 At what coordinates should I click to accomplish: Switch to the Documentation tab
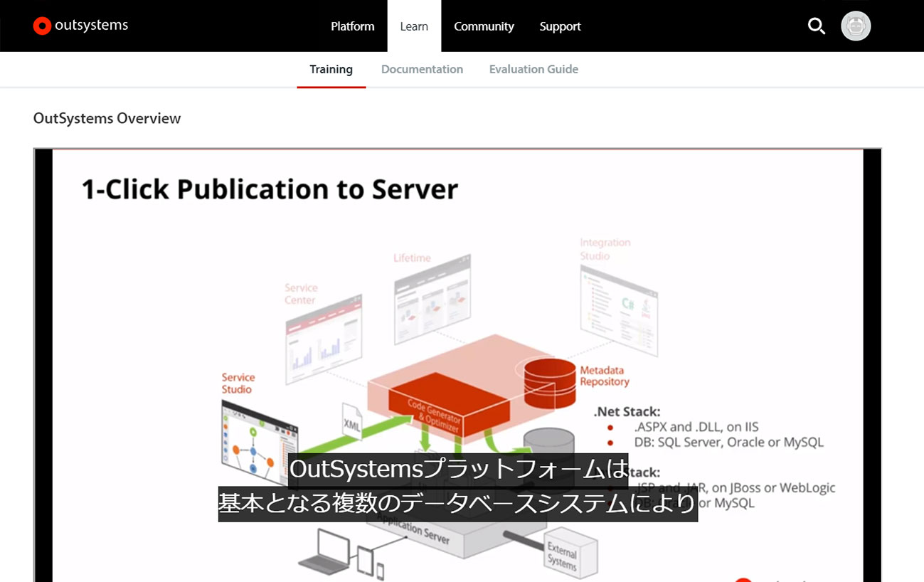422,70
